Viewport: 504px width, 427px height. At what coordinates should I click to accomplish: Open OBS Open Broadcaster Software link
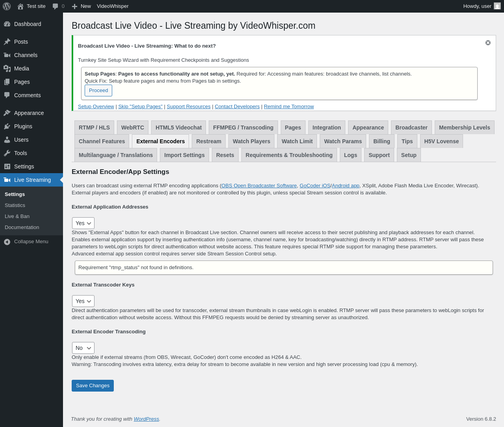point(259,186)
